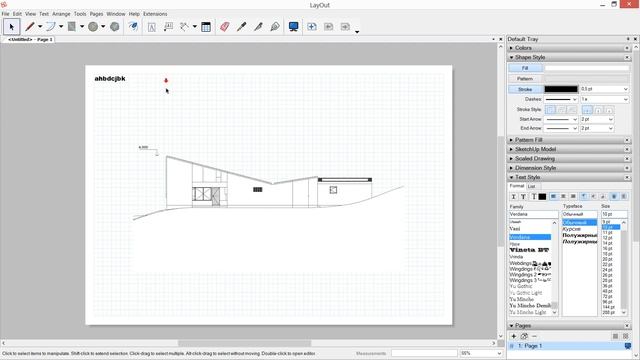The image size is (640, 360).
Task: Choose the Split tool
Action: click(258, 27)
